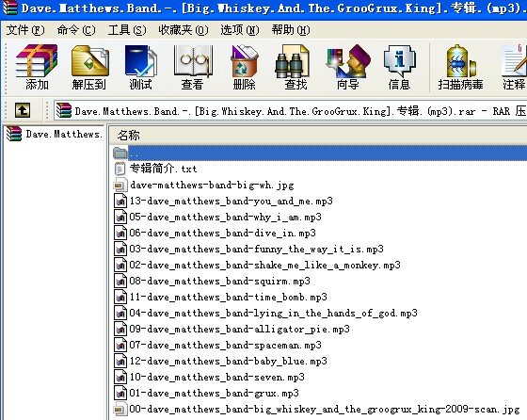Viewport: 527px width, 420px height.
Task: Select 08-dave_matthews_band-squirm.mp3 file name
Action: pos(220,281)
